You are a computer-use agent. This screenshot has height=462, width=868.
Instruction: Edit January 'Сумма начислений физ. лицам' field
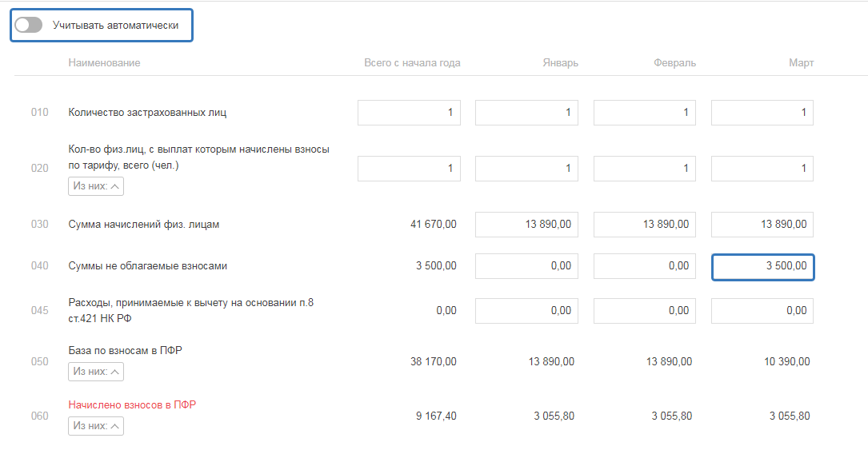526,225
